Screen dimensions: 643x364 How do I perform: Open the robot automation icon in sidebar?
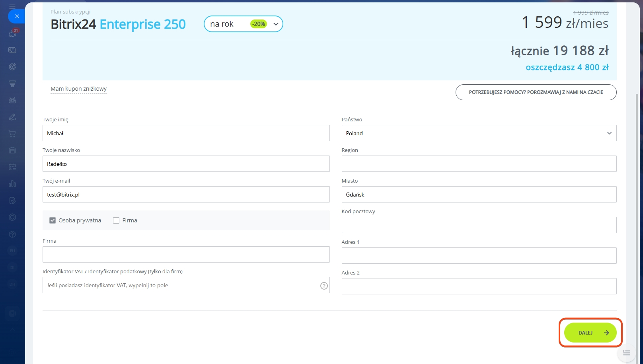[12, 100]
